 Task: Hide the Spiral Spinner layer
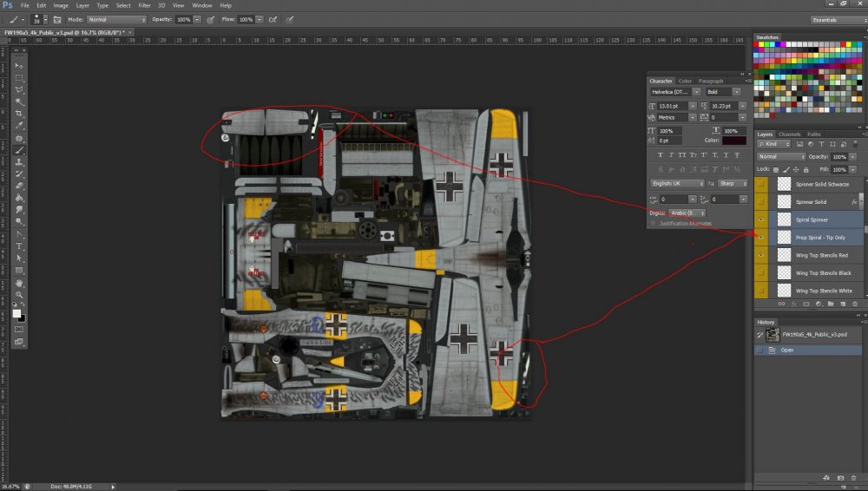pyautogui.click(x=761, y=219)
